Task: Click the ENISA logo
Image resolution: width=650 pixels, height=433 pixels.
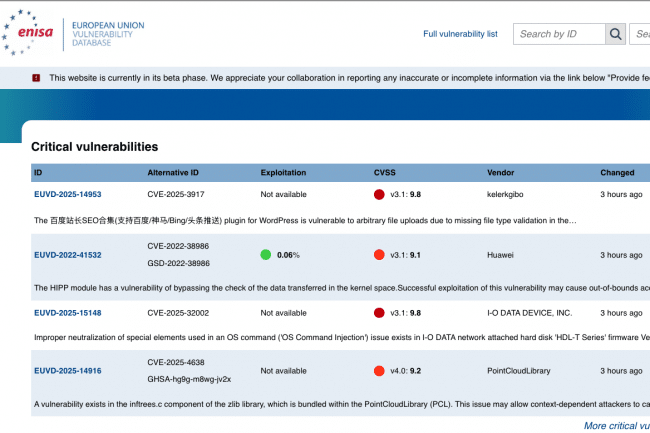Action: point(28,32)
